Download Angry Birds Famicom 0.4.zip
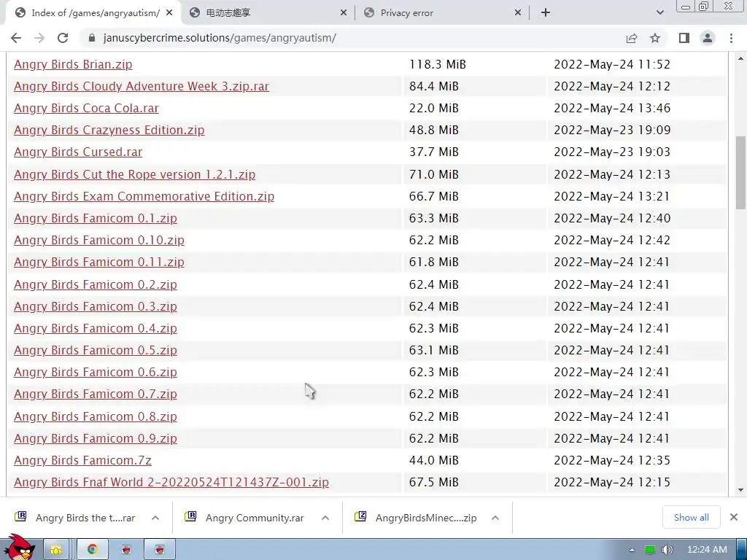Viewport: 747px width, 560px height. pyautogui.click(x=96, y=328)
